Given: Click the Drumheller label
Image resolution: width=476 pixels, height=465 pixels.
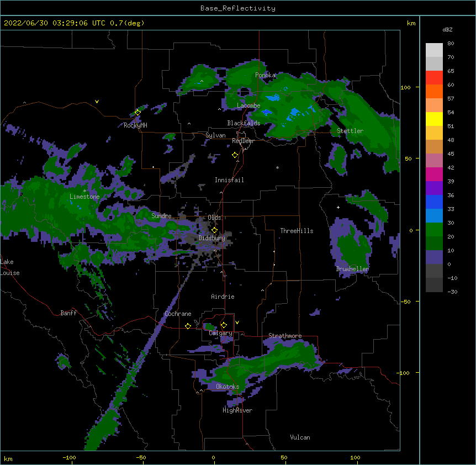Looking at the screenshot, I should click(x=352, y=269).
